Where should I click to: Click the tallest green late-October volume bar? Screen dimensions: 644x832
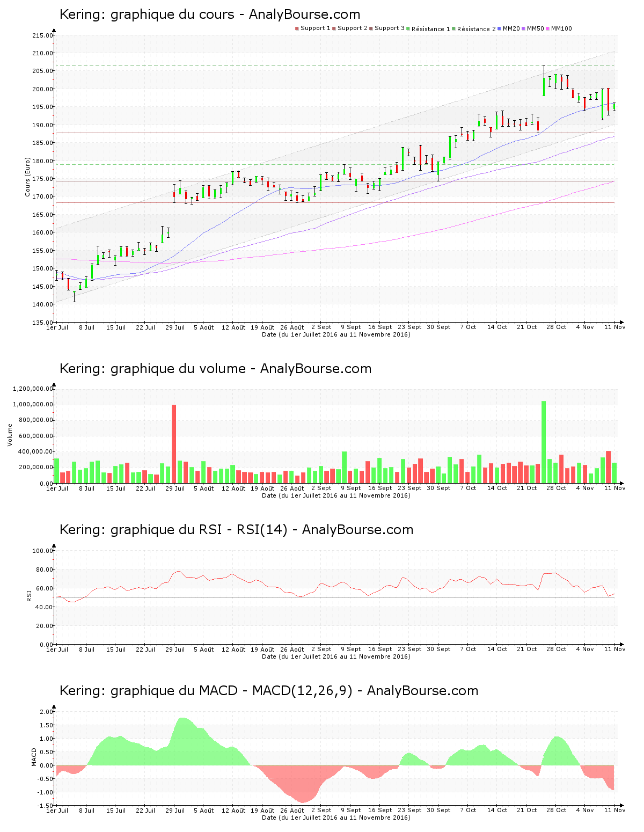(x=544, y=442)
